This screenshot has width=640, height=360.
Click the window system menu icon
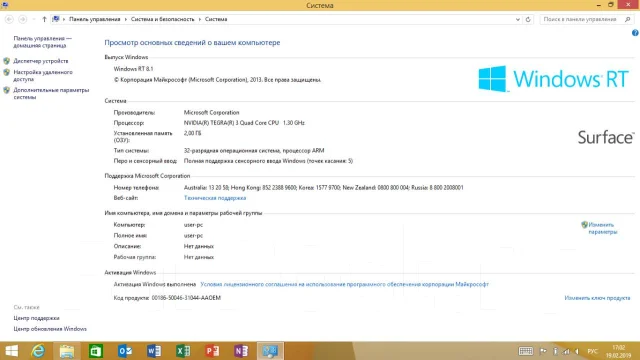point(5,5)
